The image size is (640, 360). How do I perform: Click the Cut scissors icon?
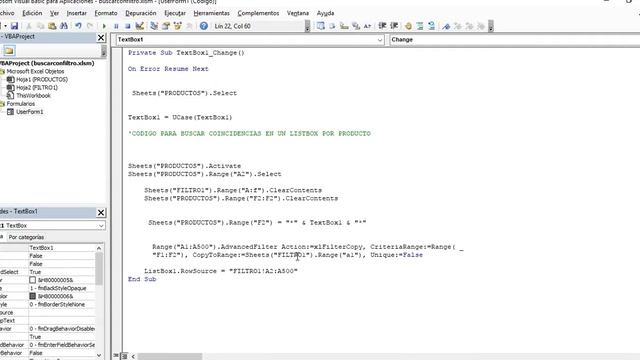click(x=29, y=26)
